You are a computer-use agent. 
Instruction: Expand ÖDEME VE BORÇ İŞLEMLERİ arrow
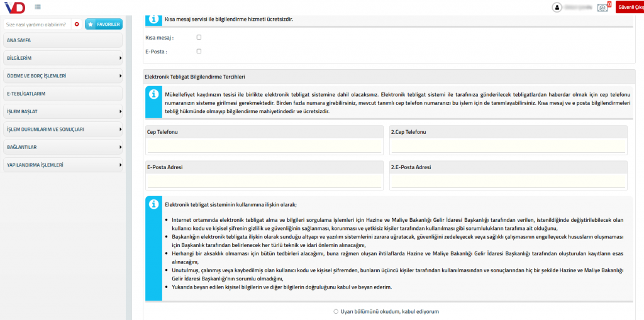[x=120, y=76]
